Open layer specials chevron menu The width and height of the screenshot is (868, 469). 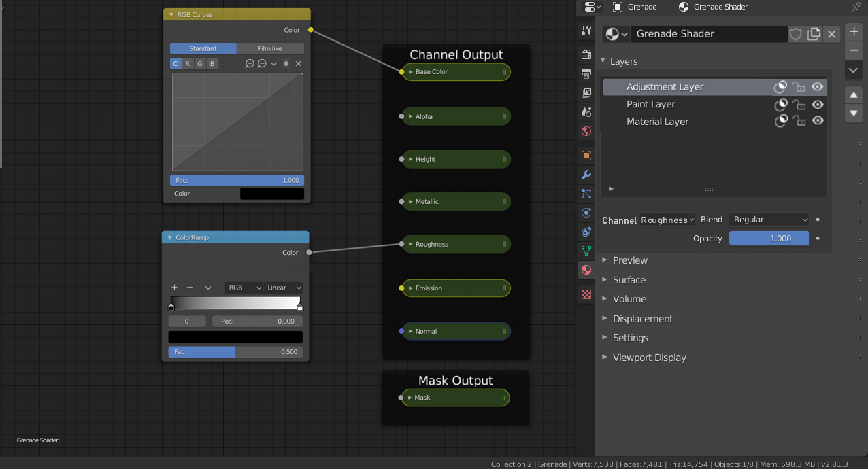(854, 69)
